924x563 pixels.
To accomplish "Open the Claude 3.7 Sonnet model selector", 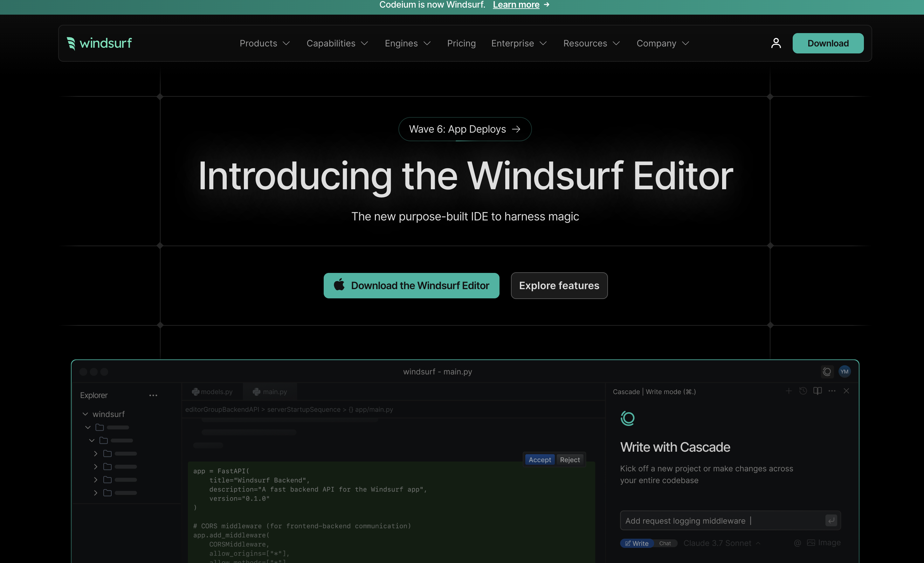I will (x=722, y=543).
